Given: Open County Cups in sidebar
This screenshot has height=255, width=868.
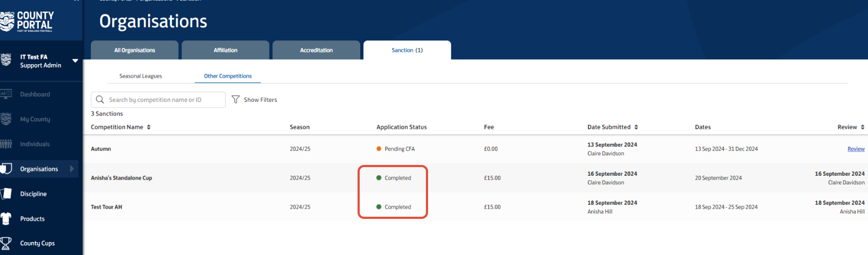Looking at the screenshot, I should click(37, 243).
